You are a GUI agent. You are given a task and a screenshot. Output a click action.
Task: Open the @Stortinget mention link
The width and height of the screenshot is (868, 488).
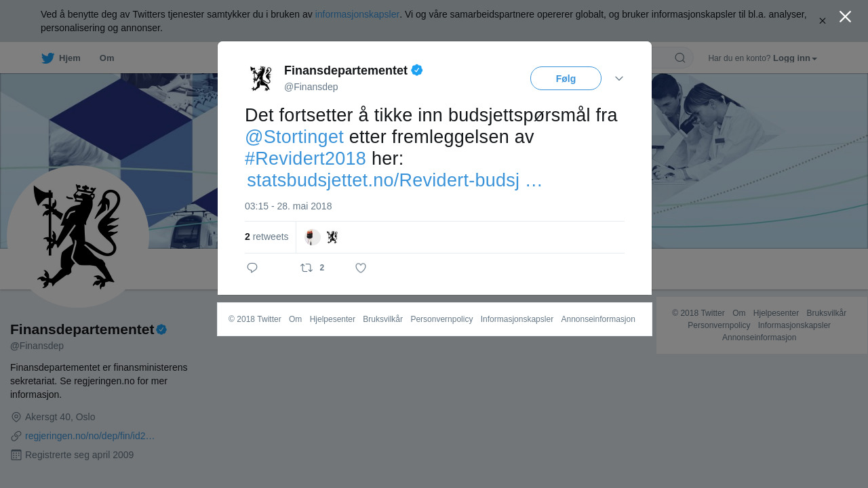click(x=294, y=137)
